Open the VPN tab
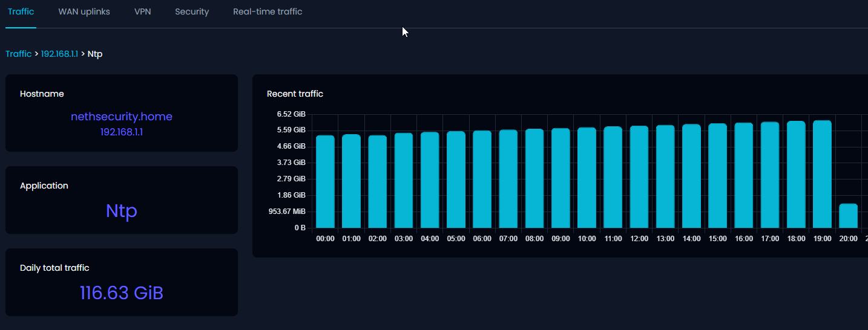Image resolution: width=868 pixels, height=330 pixels. coord(142,11)
